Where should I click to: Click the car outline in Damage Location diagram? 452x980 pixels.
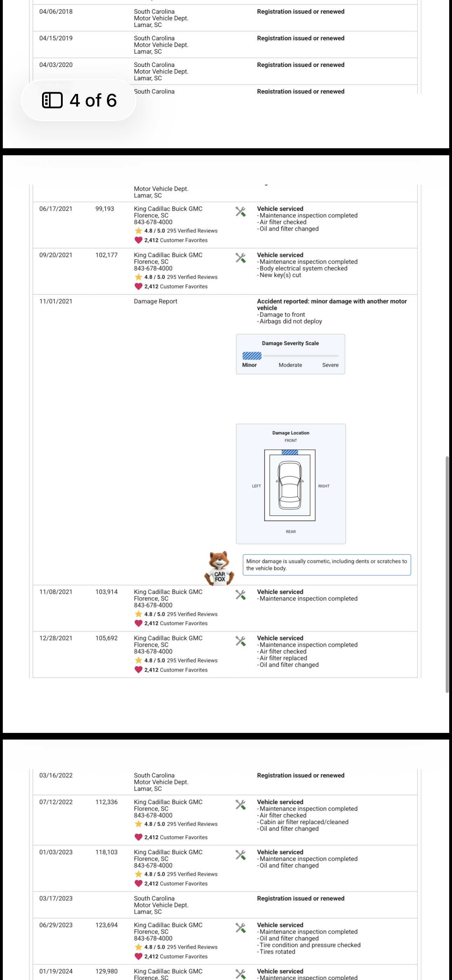tap(290, 485)
